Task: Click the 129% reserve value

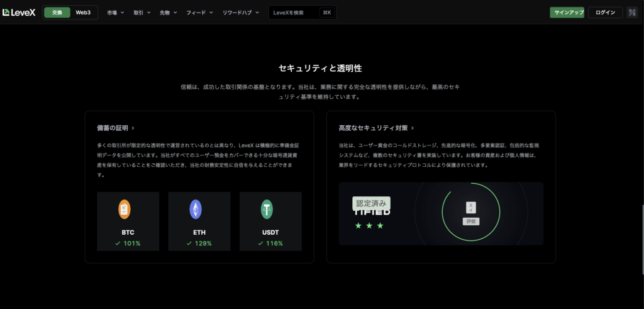Action: tap(203, 244)
